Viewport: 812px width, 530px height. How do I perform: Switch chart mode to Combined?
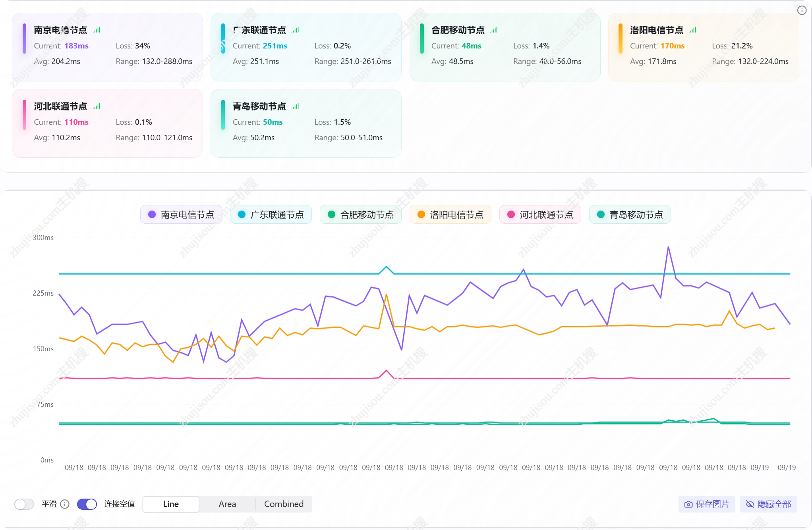(284, 504)
